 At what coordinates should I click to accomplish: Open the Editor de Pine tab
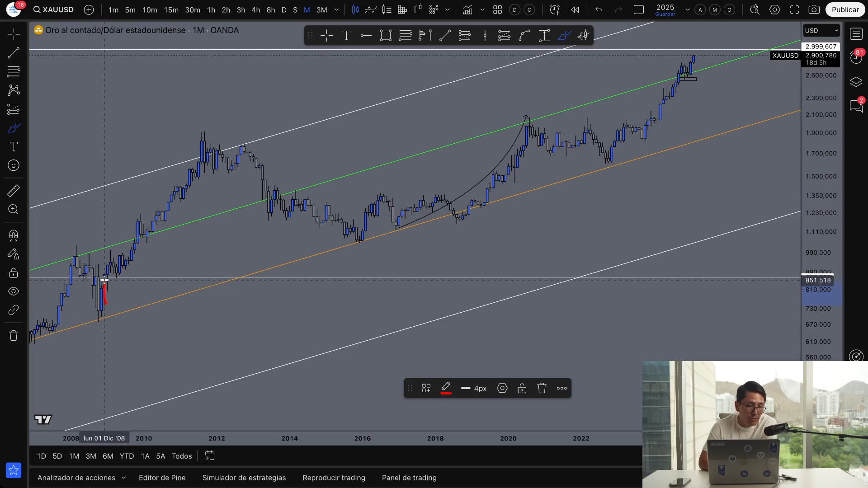click(x=162, y=478)
